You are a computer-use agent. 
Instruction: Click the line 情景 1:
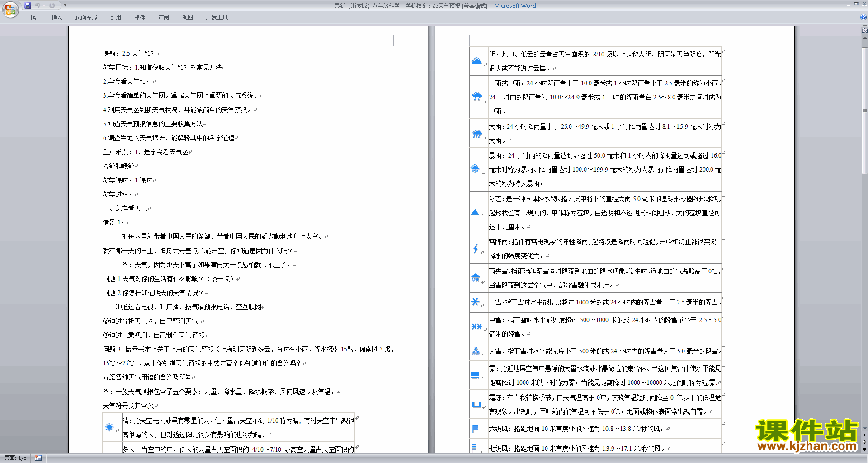pyautogui.click(x=113, y=222)
